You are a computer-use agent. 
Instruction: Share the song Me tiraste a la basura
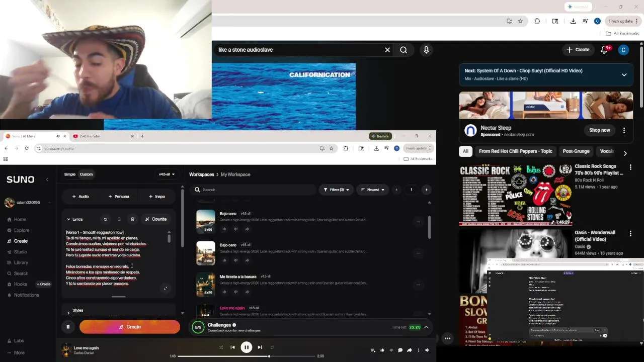point(247,292)
